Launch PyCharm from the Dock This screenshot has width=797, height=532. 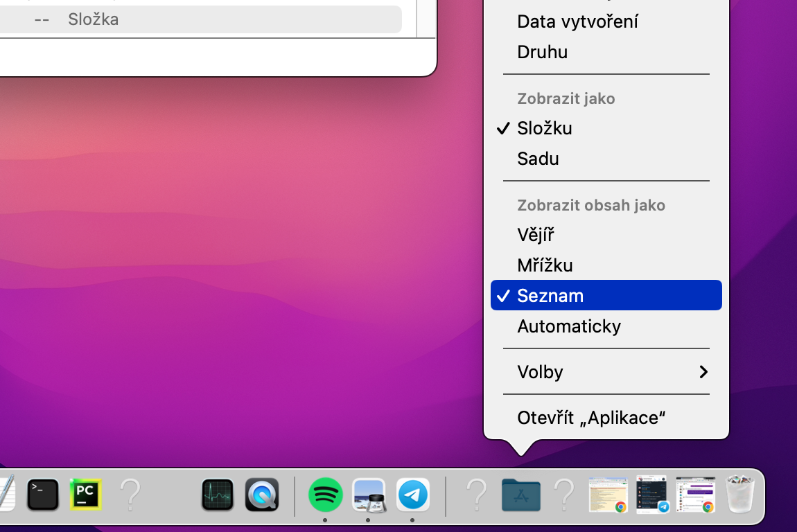(85, 495)
